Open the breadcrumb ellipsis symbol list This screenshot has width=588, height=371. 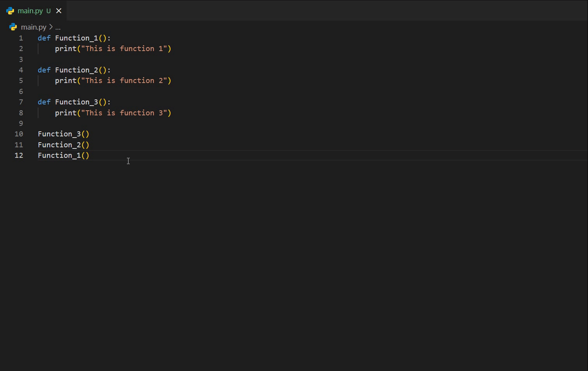[58, 27]
